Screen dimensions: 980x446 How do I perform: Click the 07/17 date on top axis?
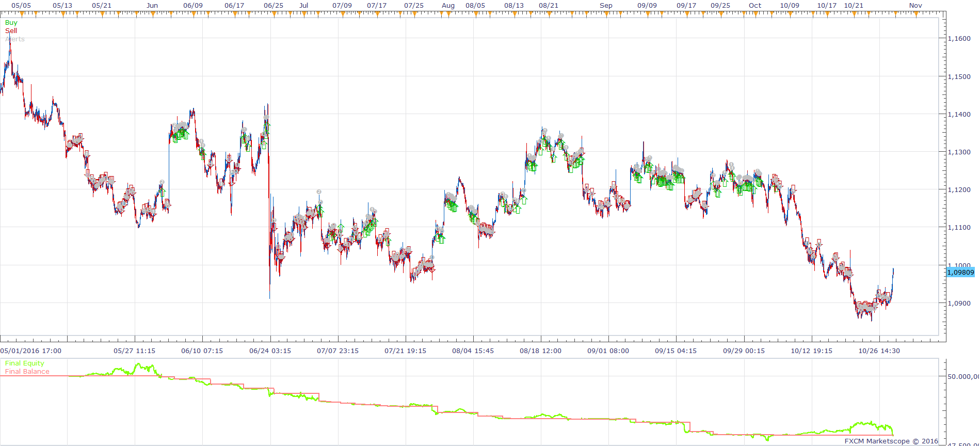[377, 6]
